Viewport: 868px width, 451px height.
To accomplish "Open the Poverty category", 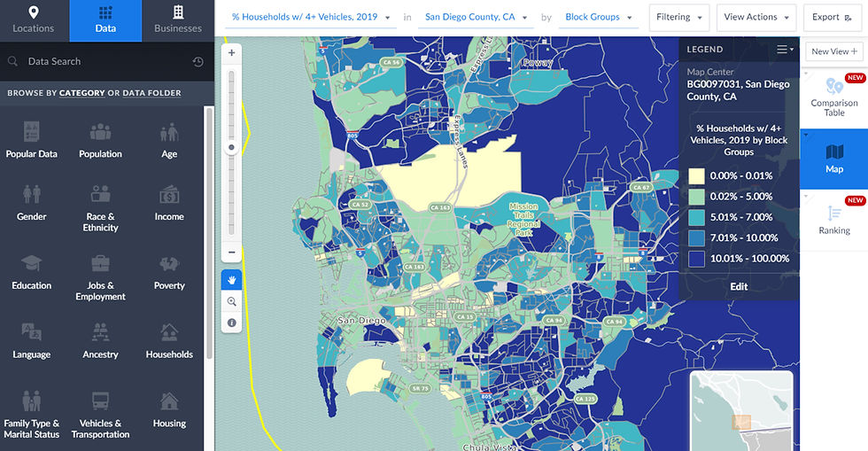I will [169, 272].
